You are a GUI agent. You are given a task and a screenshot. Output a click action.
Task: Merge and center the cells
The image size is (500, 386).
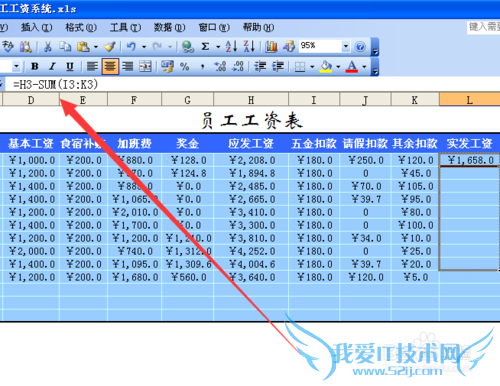tap(145, 67)
